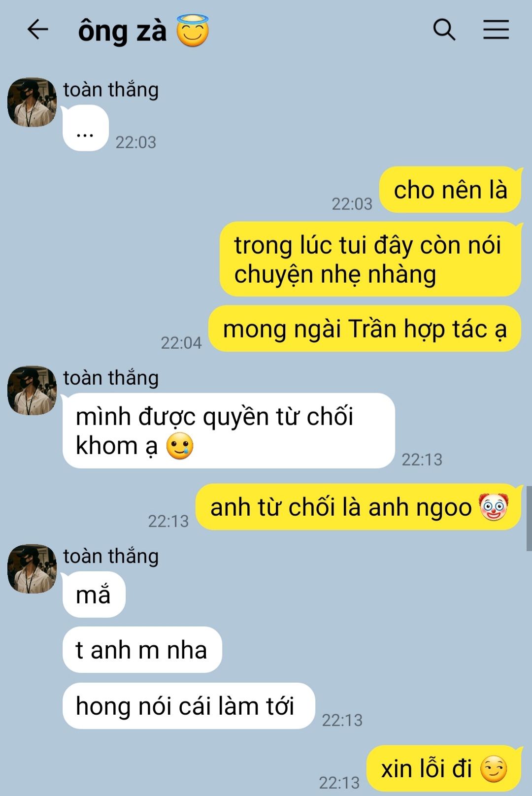This screenshot has height=796, width=532.
Task: Open the hamburger menu icon
Action: 496,30
